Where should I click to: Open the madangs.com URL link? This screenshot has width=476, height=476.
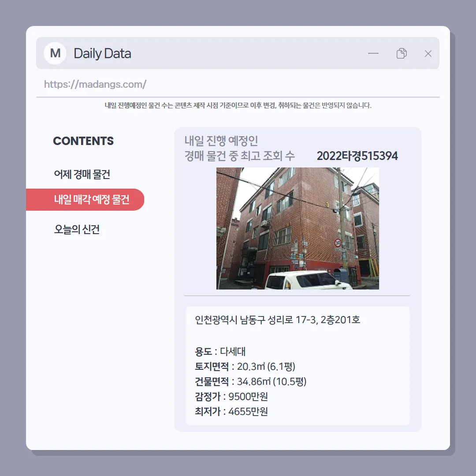pyautogui.click(x=95, y=84)
